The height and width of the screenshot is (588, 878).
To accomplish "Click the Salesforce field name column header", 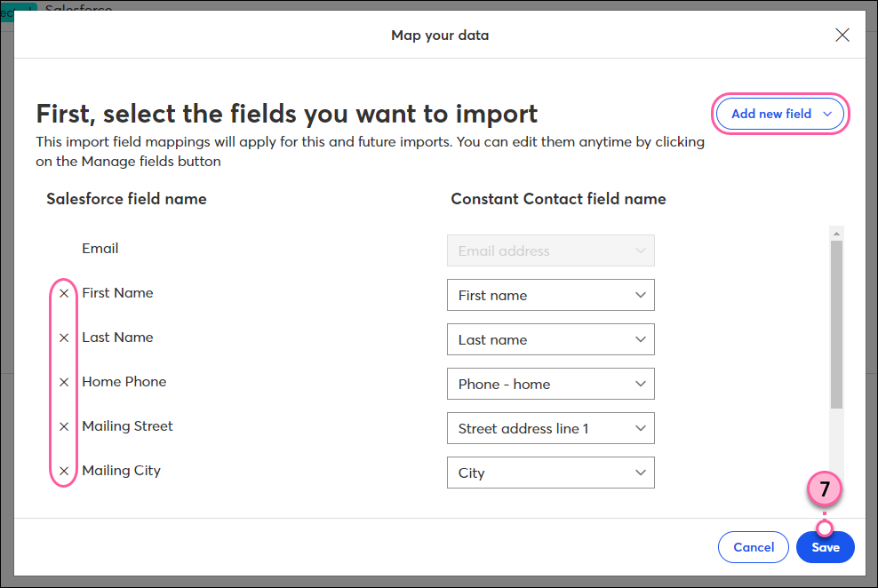I will coord(126,199).
